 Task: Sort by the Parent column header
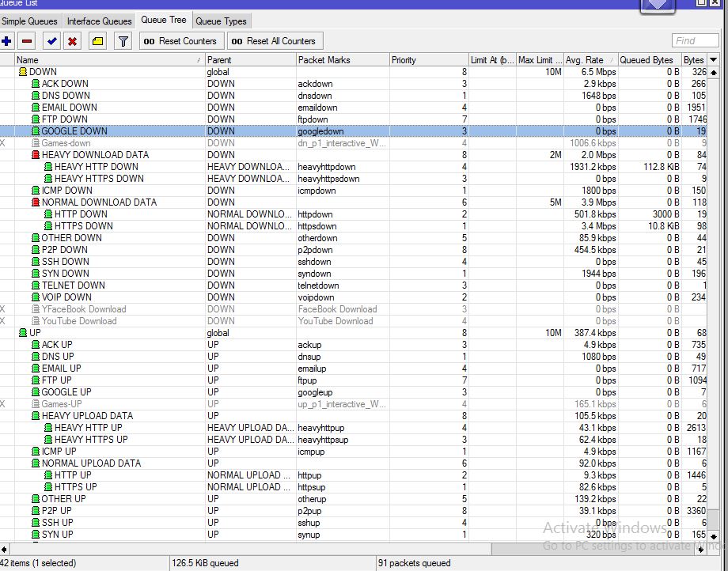click(x=251, y=60)
